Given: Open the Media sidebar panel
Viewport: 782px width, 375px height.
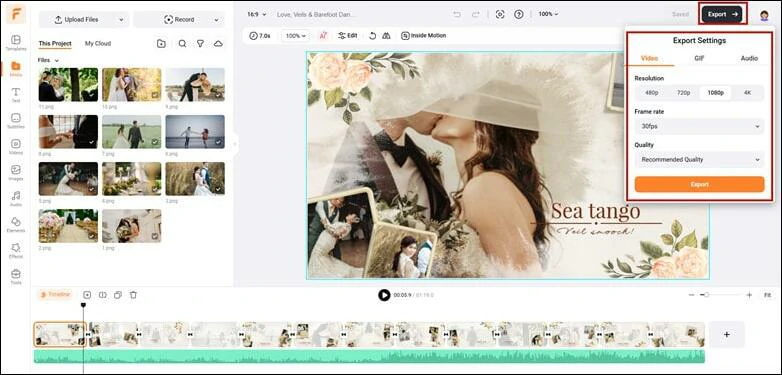Looking at the screenshot, I should [16, 69].
